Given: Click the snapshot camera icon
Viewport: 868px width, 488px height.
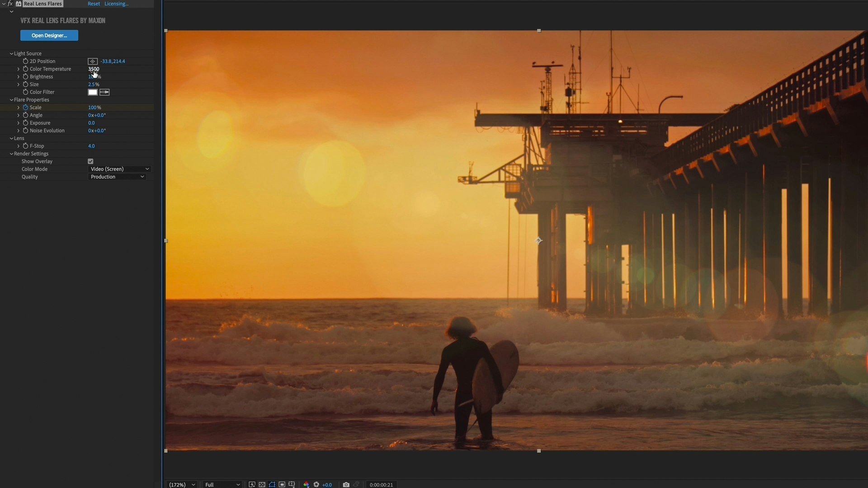Looking at the screenshot, I should 346,484.
